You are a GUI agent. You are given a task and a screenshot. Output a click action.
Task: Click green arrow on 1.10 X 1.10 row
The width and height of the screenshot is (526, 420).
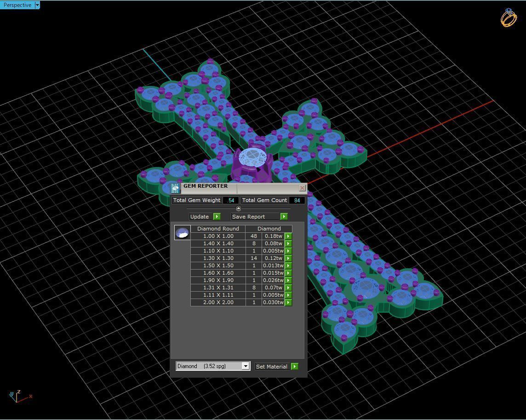point(288,251)
